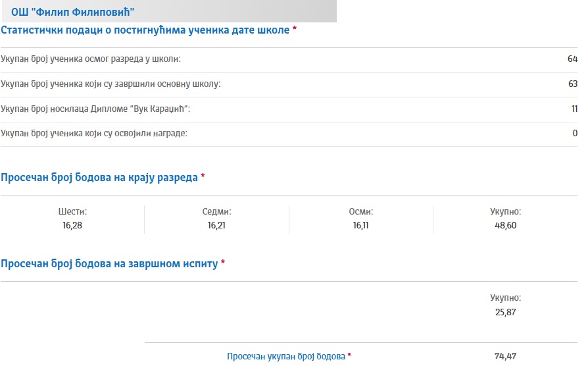Select the value 16,21 under Седми
Image resolution: width=588 pixels, height=366 pixels.
pos(216,226)
